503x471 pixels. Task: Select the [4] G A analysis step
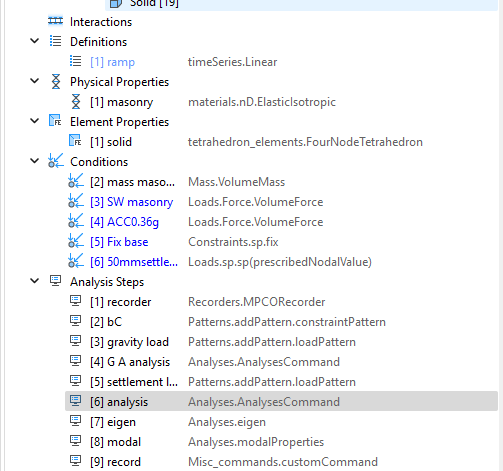point(130,362)
